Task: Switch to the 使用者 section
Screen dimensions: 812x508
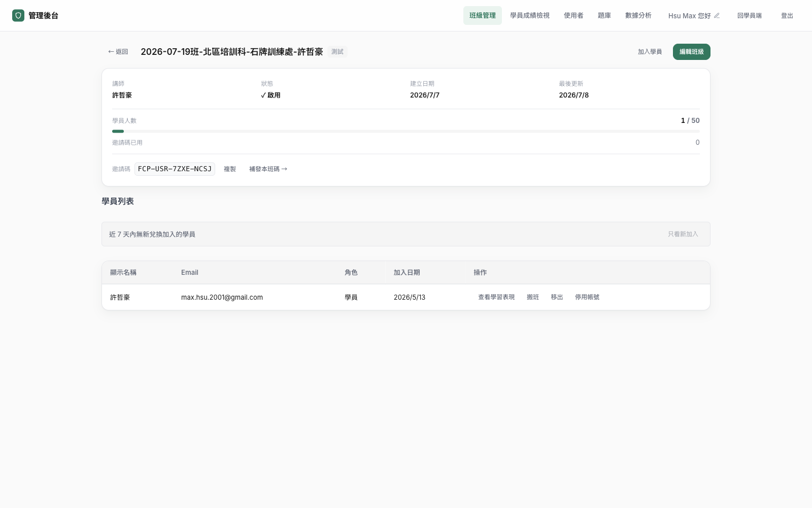Action: pos(573,16)
